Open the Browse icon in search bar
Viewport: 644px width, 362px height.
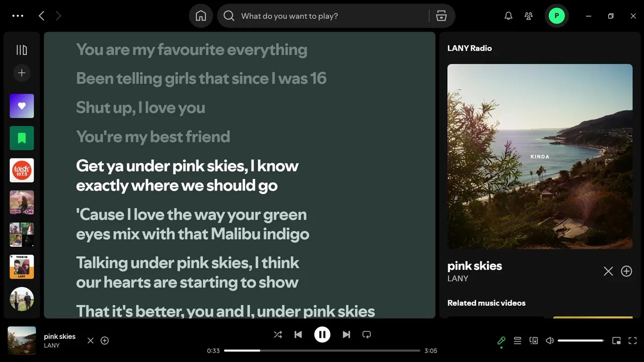pos(441,16)
